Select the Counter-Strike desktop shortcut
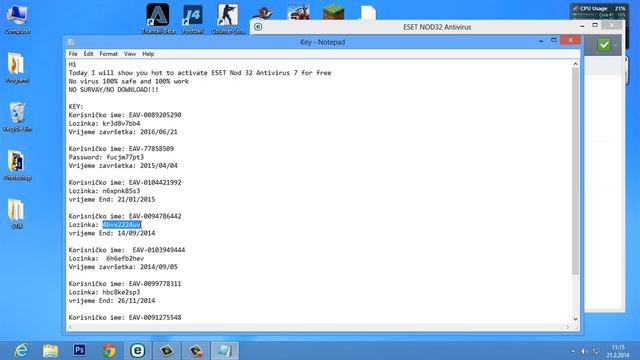This screenshot has height=360, width=640. 228,19
